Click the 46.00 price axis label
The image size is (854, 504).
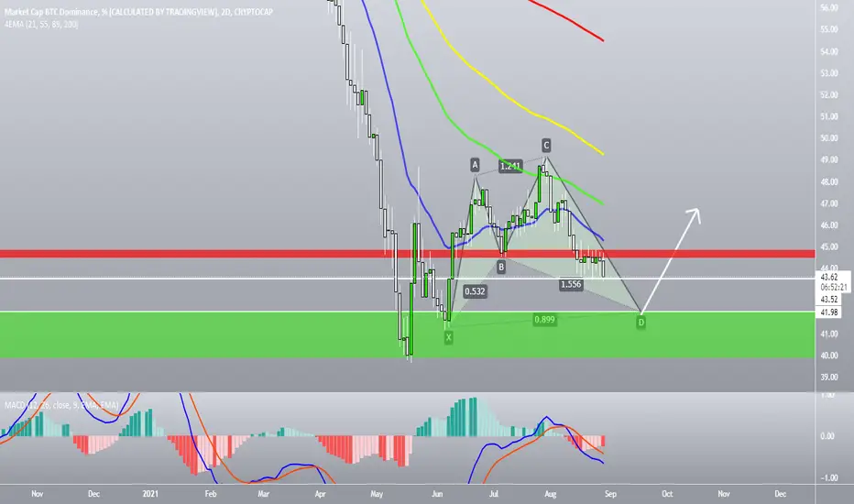pyautogui.click(x=829, y=225)
